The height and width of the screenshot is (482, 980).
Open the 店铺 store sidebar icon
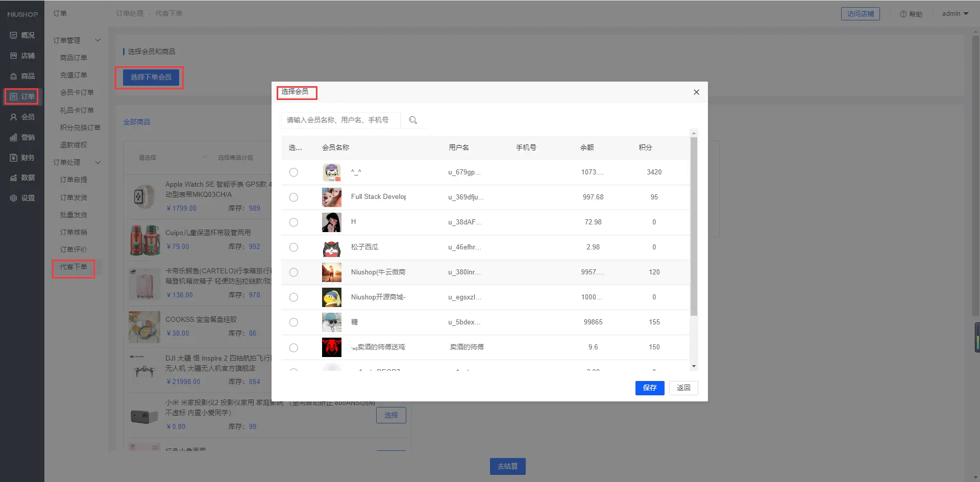coord(14,56)
